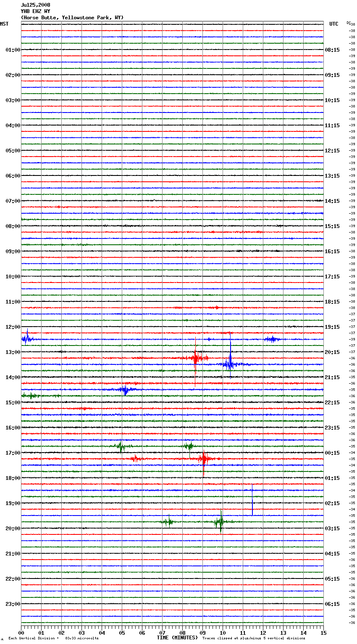Select the station code YHB EHZ WY
Viewport: 357px width, 644px height.
(36, 11)
